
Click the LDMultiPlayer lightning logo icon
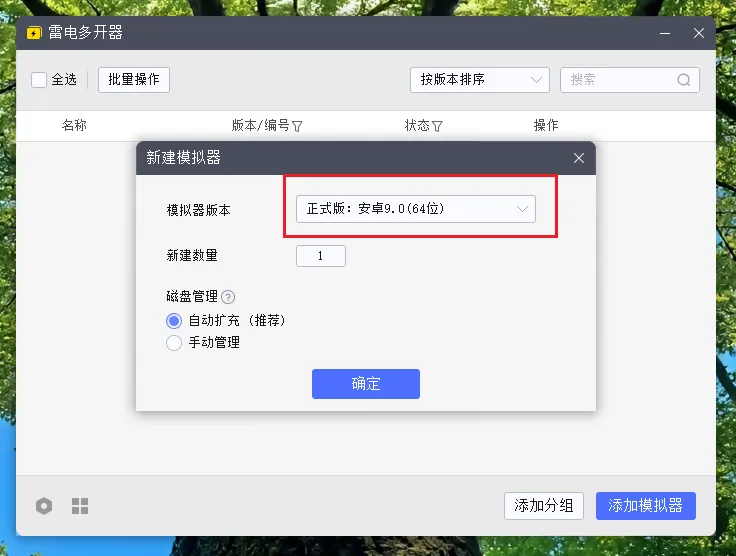click(x=34, y=33)
